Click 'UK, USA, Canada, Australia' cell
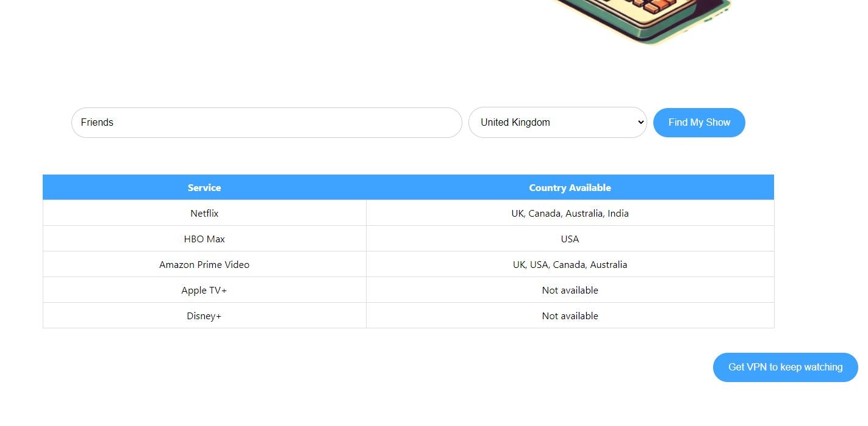 (570, 265)
